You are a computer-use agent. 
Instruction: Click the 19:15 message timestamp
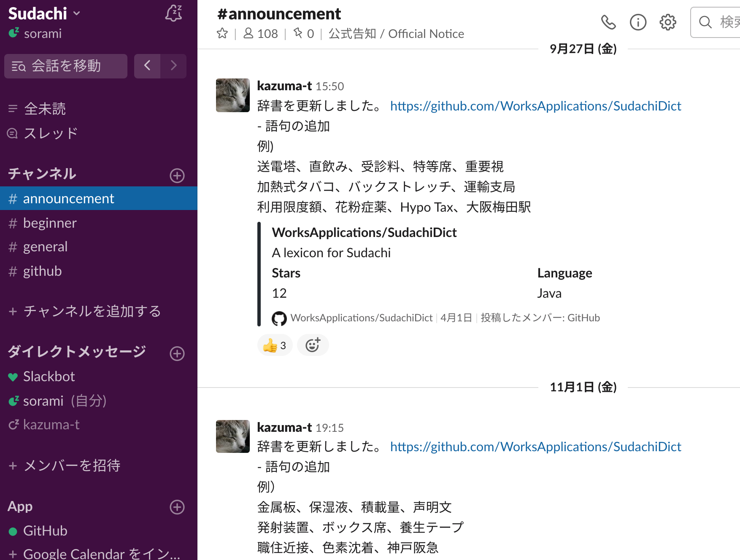(330, 428)
